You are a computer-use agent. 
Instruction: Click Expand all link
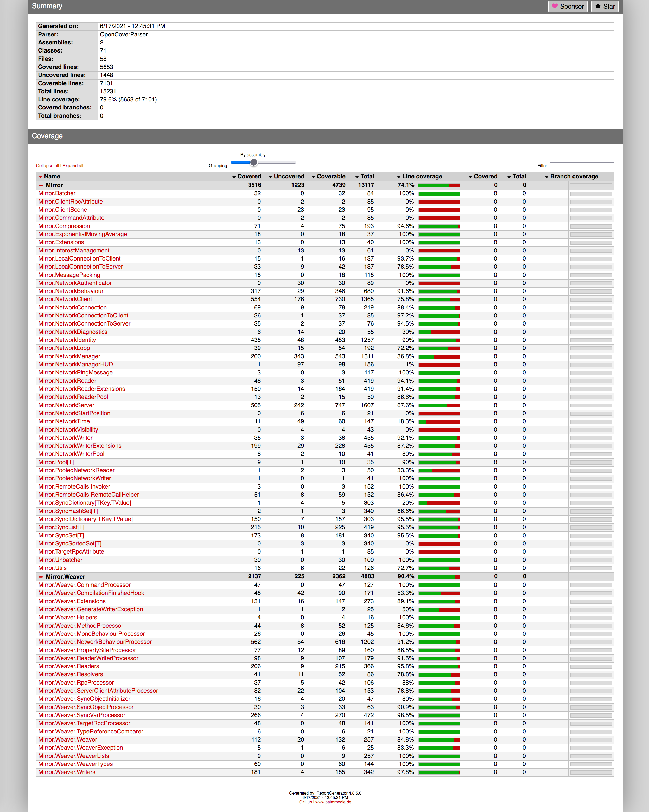(x=73, y=166)
